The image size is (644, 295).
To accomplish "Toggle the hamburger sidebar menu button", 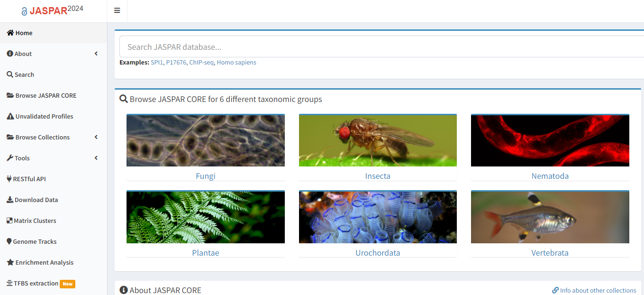I will pyautogui.click(x=117, y=10).
